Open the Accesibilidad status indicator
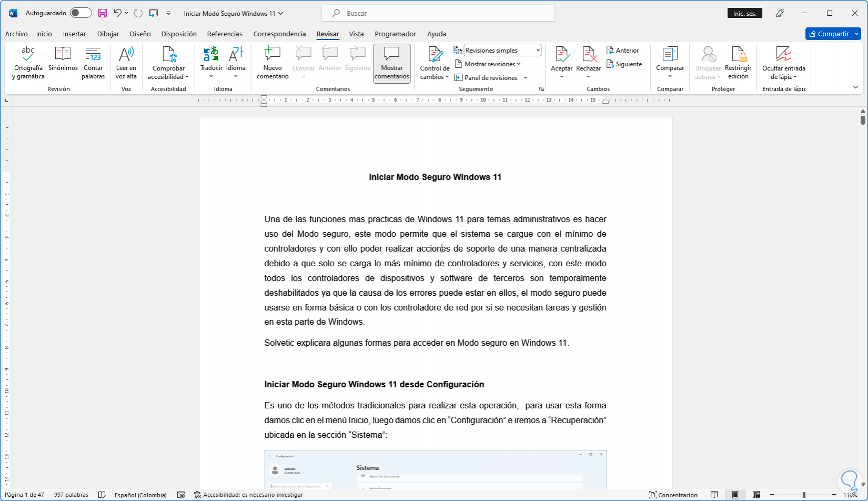Screen dimensions: 868x501 tap(248, 495)
